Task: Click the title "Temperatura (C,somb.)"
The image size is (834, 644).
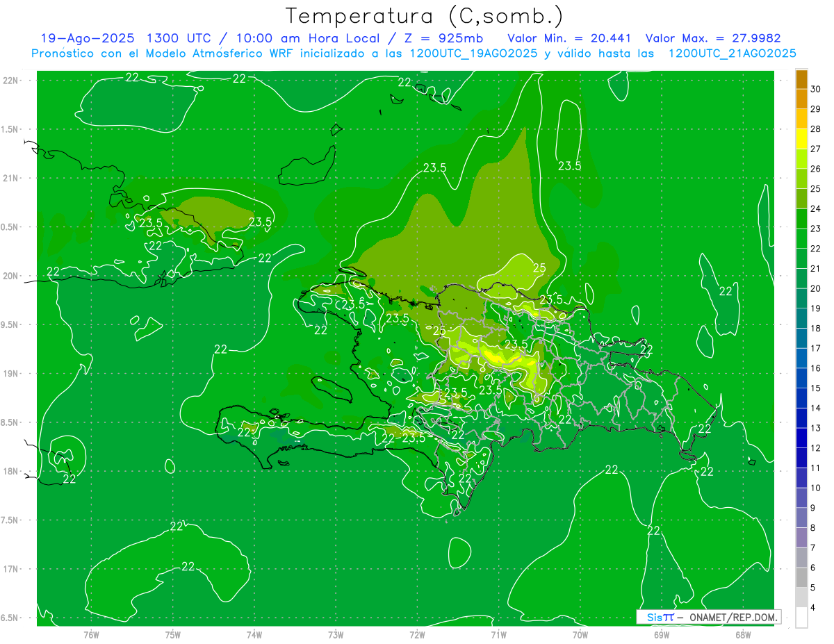Action: point(424,17)
